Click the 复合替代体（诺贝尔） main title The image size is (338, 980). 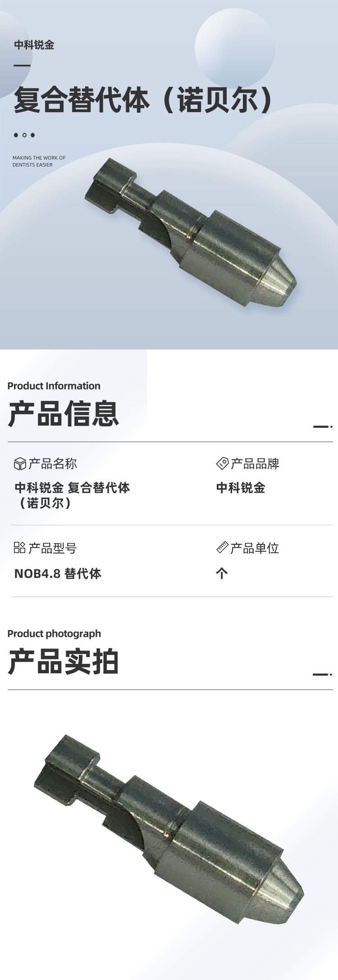pos(143,100)
